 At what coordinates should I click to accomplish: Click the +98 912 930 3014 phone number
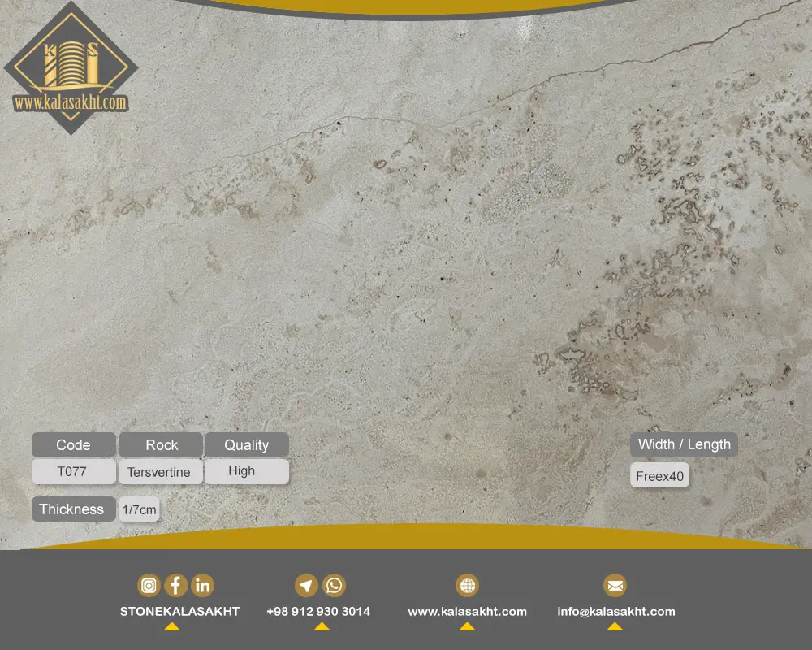pos(318,612)
